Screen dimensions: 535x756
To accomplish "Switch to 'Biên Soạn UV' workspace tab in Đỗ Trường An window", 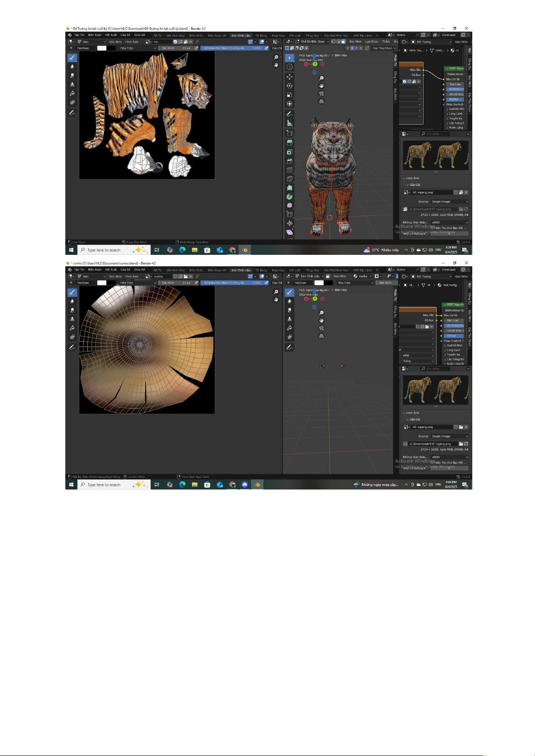I will 217,35.
